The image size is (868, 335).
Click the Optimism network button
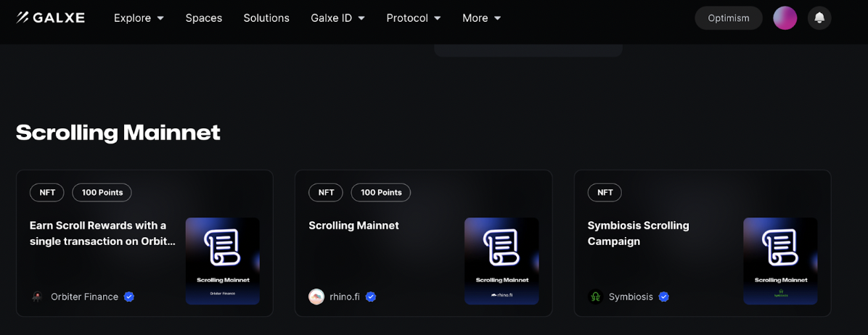729,17
